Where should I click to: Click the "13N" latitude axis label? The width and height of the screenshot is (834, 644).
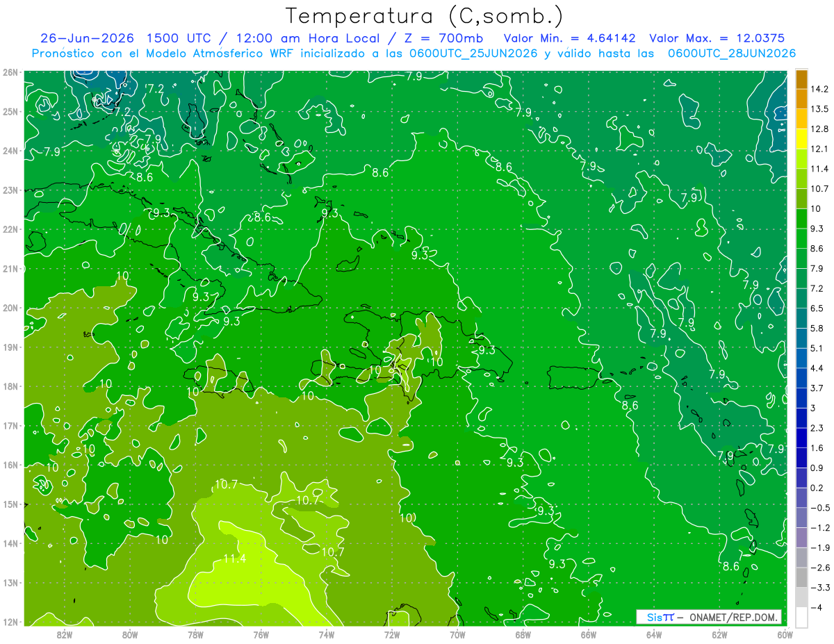(x=10, y=582)
